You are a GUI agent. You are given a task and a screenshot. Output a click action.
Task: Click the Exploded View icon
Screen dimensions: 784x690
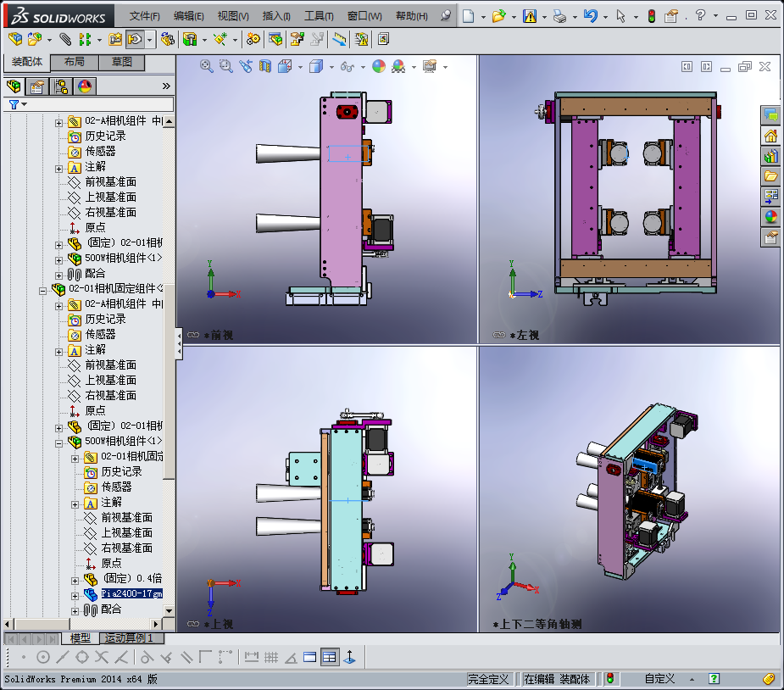coord(297,39)
